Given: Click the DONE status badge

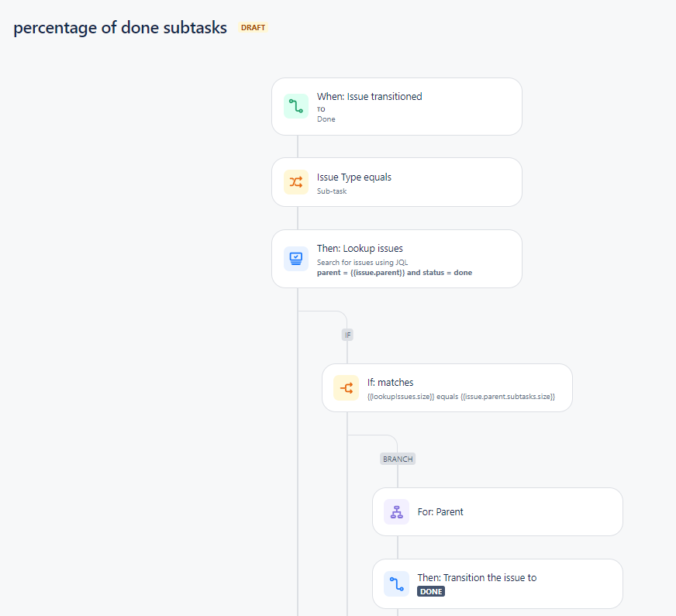Looking at the screenshot, I should click(431, 591).
